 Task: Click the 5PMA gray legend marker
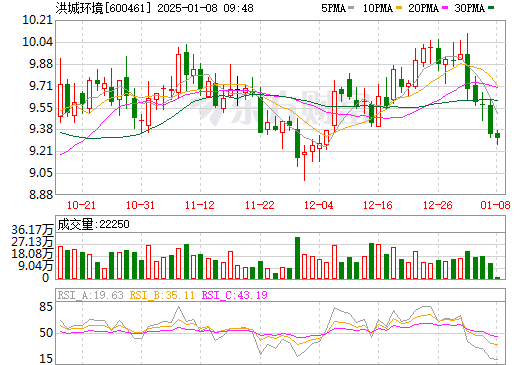click(351, 8)
